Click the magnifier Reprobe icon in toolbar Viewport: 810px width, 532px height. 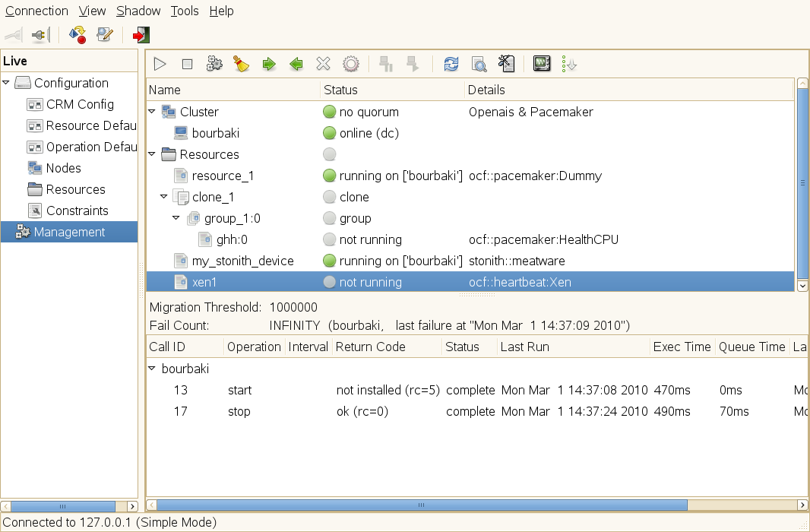click(x=479, y=65)
